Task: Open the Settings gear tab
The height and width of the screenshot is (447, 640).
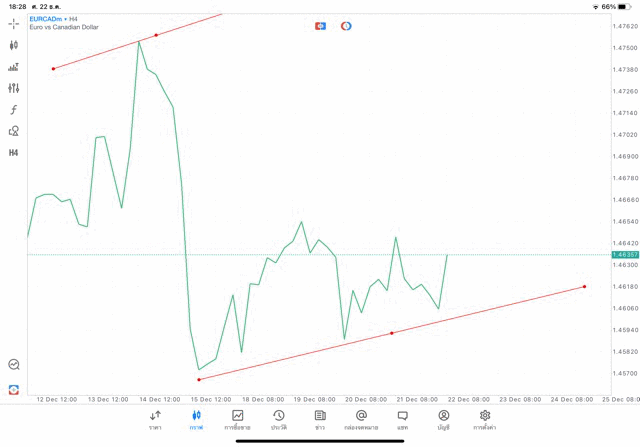Action: tap(485, 419)
